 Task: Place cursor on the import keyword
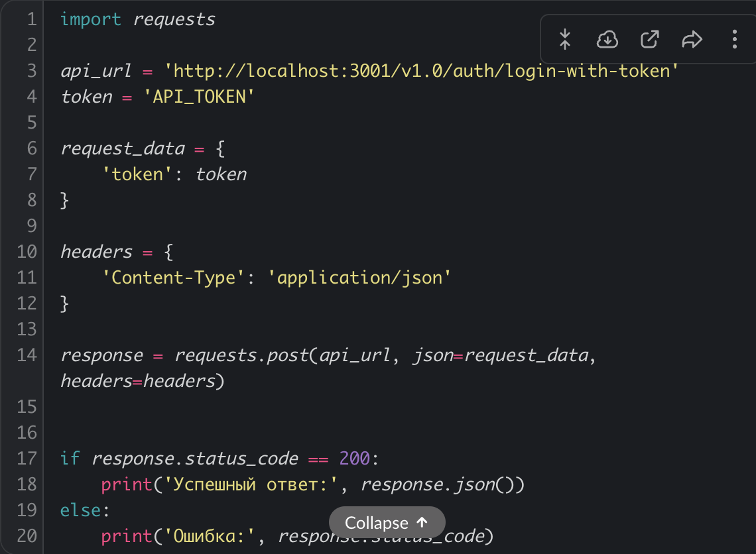pyautogui.click(x=91, y=19)
